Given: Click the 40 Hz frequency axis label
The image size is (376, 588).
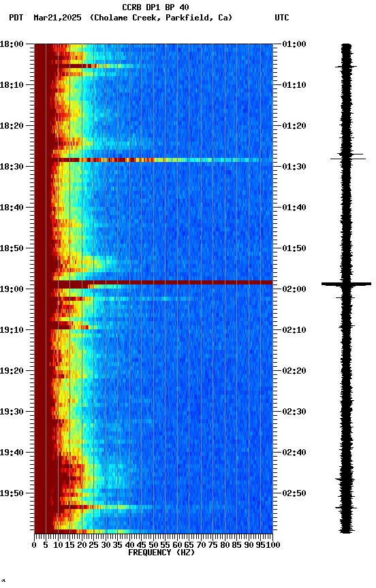Looking at the screenshot, I should [x=129, y=545].
